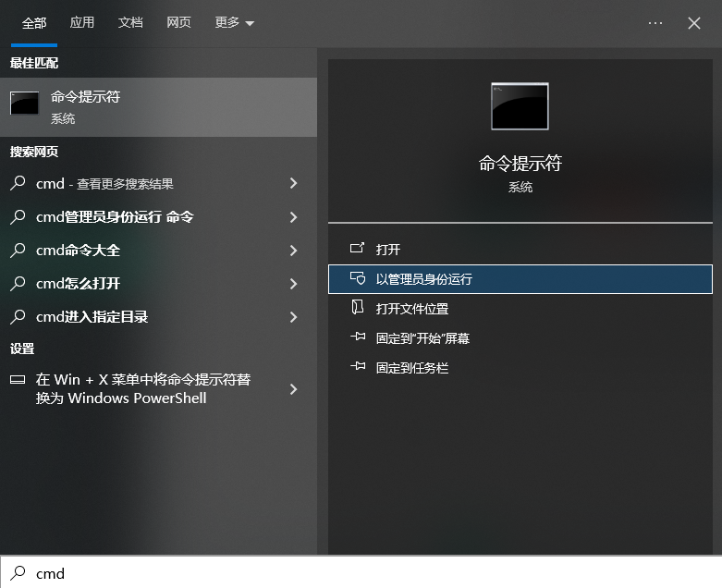Open web suggestion "cmd怎么打开"
This screenshot has width=722, height=588.
pyautogui.click(x=79, y=284)
